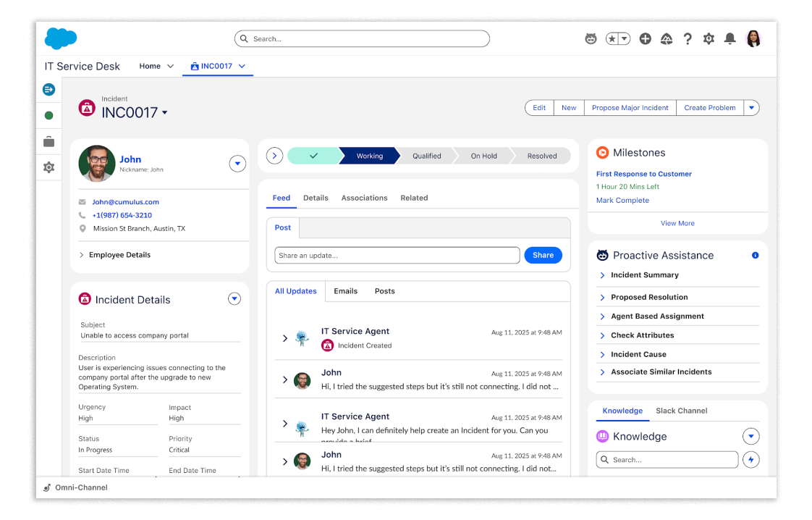Screen dimensions: 812x520
Task: Switch to the Associations tab
Action: point(364,198)
